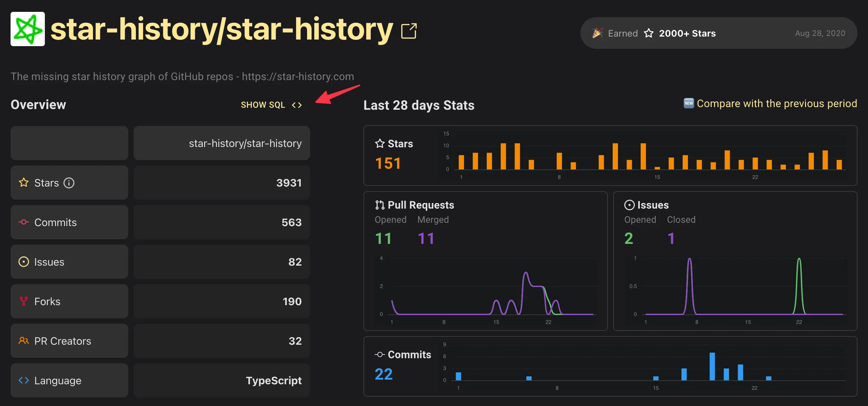
Task: Click the party popper Earned icon
Action: [598, 33]
